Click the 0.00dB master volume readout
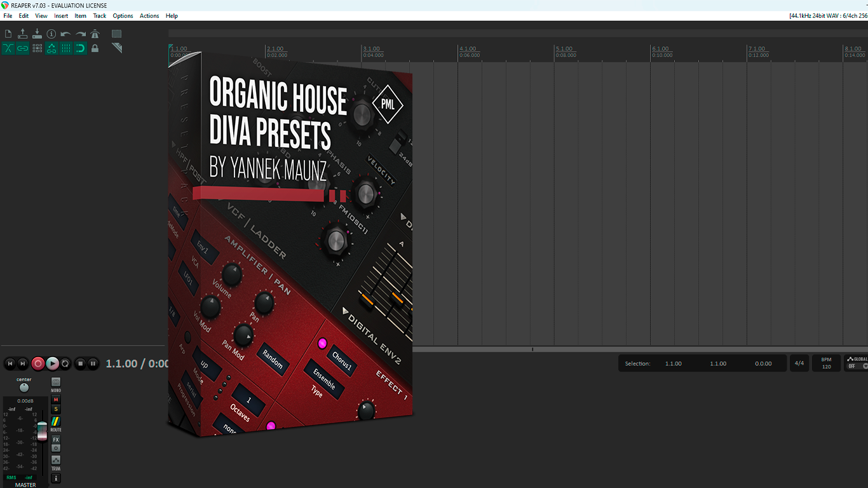This screenshot has width=868, height=488. click(x=25, y=401)
